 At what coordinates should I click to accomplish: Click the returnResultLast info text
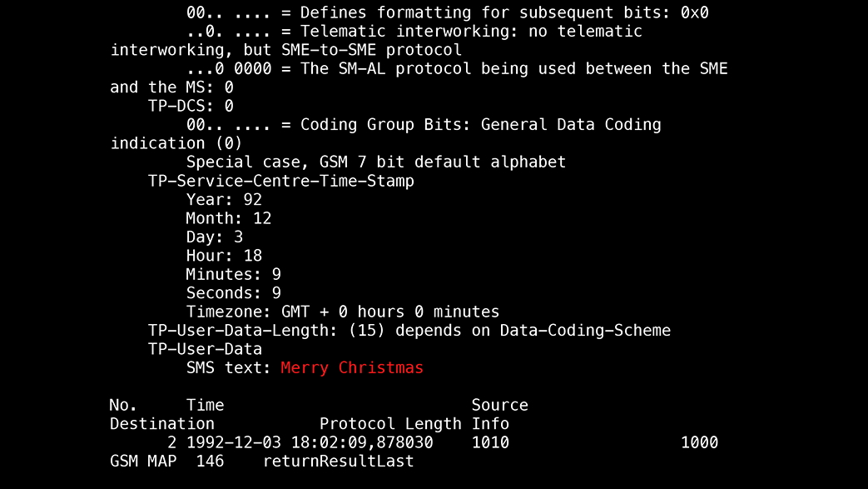pyautogui.click(x=338, y=462)
